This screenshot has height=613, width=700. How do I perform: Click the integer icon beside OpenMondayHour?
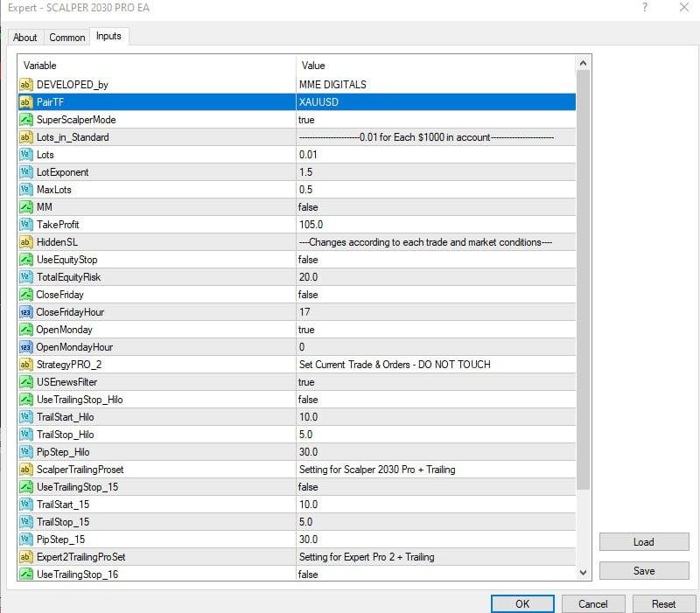click(25, 347)
